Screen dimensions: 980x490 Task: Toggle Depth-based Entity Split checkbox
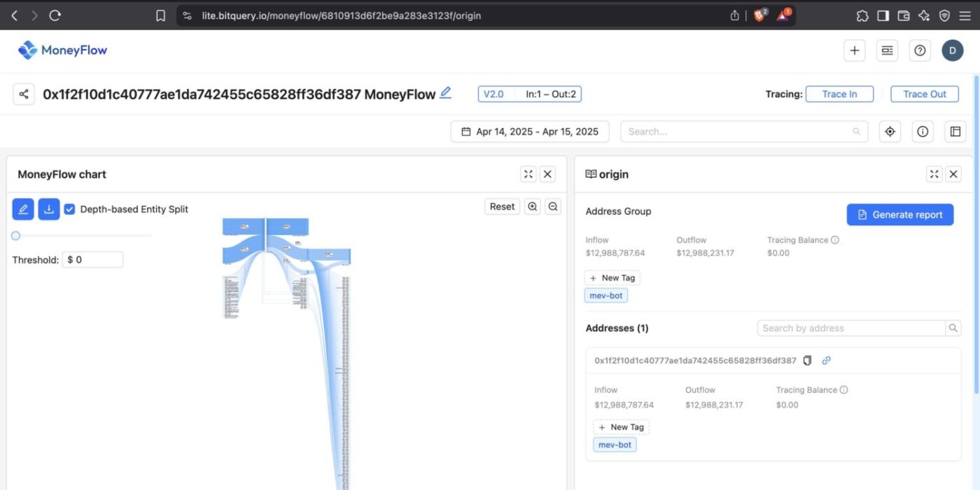[69, 209]
